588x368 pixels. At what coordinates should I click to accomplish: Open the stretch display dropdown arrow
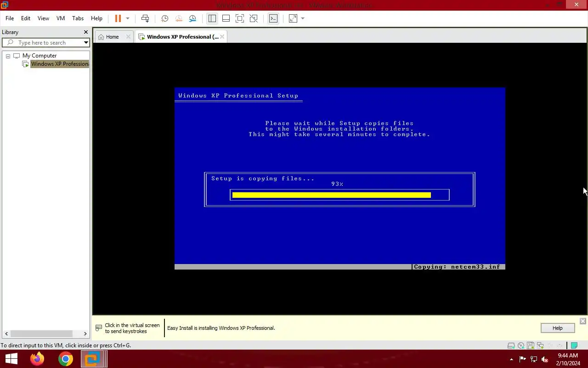(303, 18)
